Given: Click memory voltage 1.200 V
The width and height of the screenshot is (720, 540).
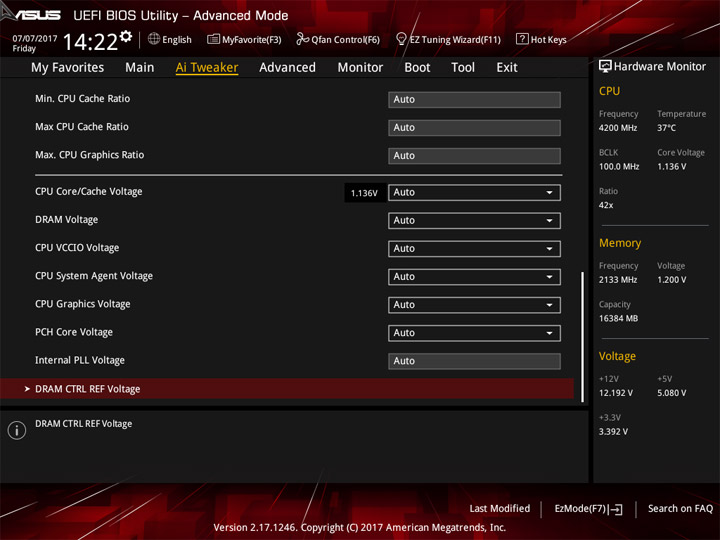Looking at the screenshot, I should (x=671, y=280).
